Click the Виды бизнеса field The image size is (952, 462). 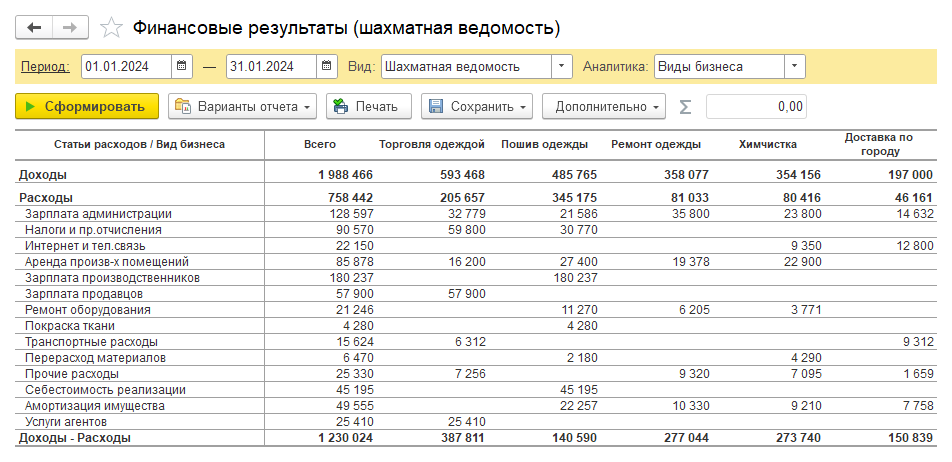coord(719,66)
